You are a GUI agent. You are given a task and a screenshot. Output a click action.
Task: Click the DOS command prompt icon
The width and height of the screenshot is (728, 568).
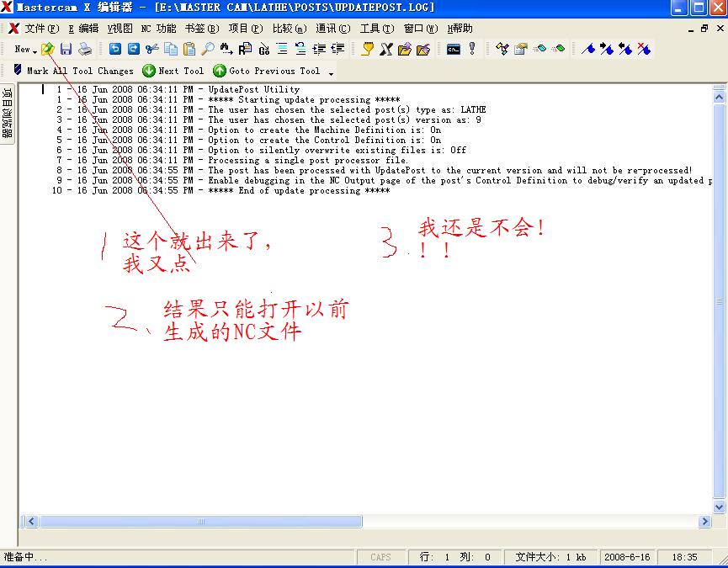(453, 49)
